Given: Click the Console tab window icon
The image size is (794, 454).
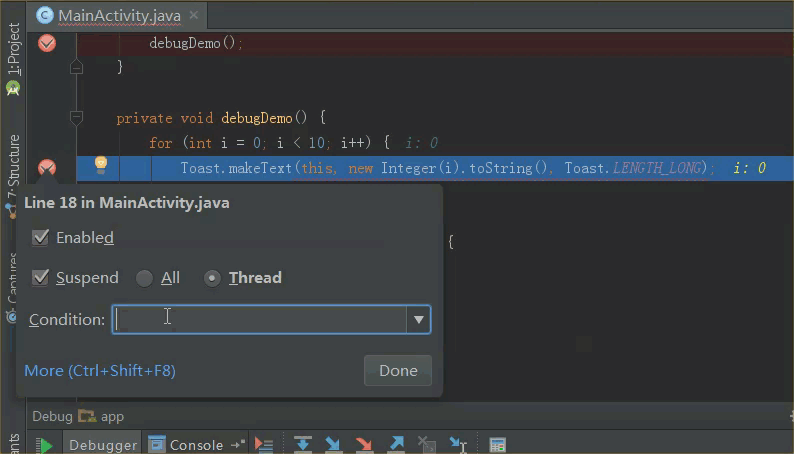Looking at the screenshot, I should click(156, 444).
